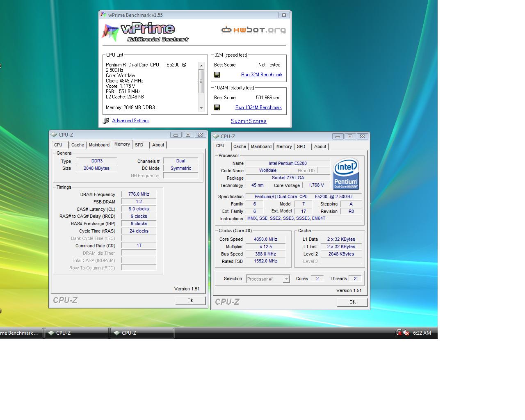Click the second CPU-Z taskbar button

[x=142, y=333]
